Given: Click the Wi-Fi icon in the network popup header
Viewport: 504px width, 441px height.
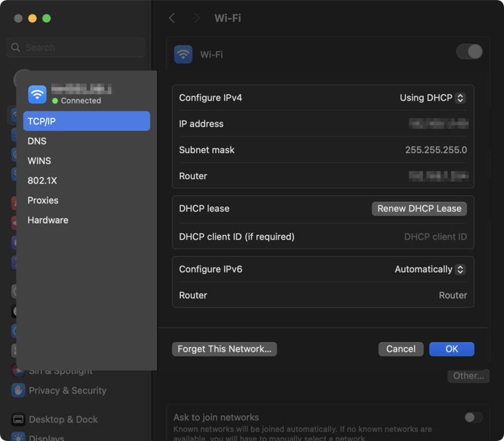Looking at the screenshot, I should click(x=37, y=94).
